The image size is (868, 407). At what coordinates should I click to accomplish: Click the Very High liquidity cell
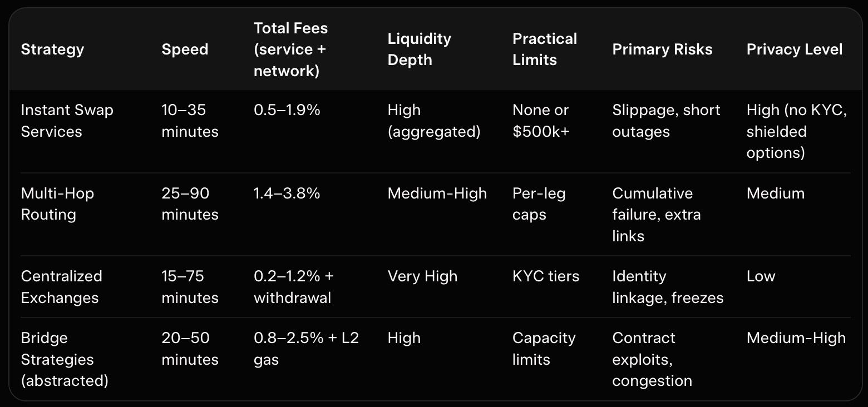pyautogui.click(x=422, y=276)
